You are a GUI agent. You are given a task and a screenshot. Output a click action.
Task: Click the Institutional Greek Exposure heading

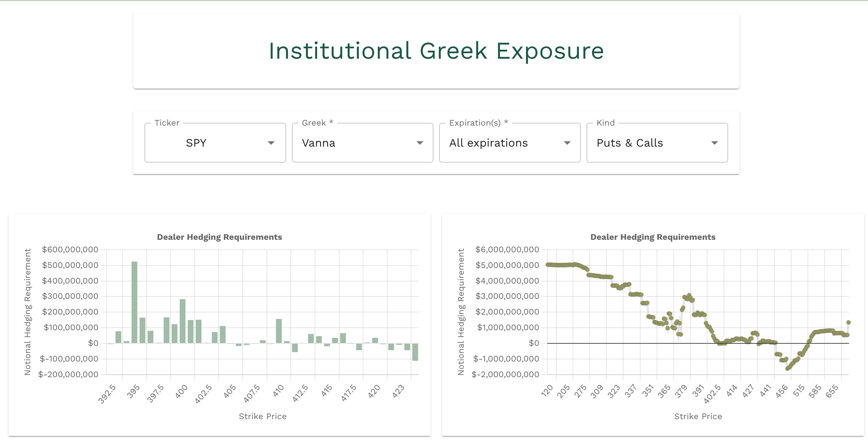[436, 51]
